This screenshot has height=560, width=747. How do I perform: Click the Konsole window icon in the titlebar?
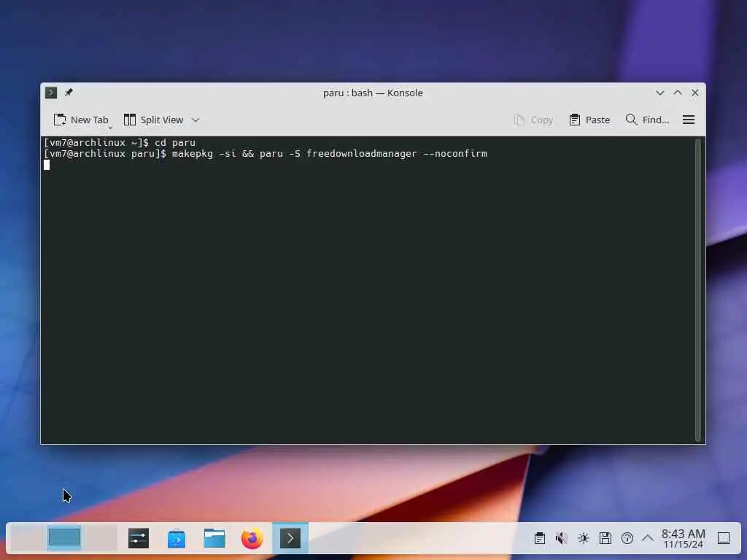51,93
